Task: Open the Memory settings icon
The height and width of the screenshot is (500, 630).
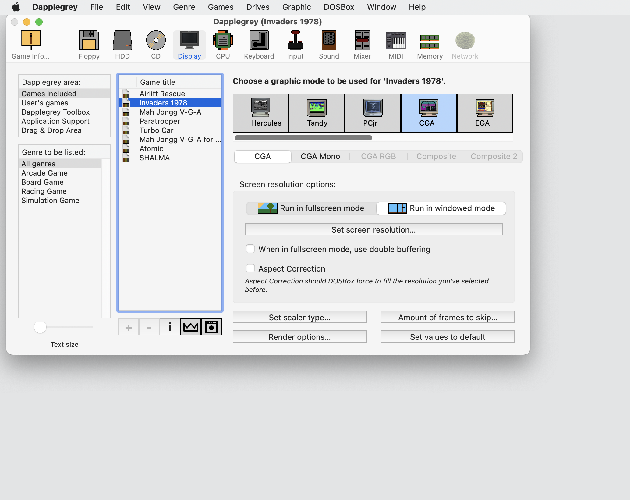Action: [430, 44]
